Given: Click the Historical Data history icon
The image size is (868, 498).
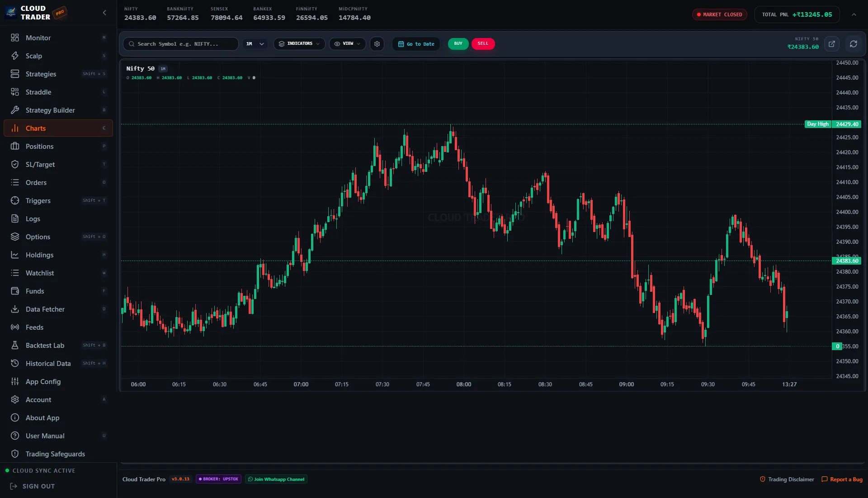Looking at the screenshot, I should [x=15, y=363].
